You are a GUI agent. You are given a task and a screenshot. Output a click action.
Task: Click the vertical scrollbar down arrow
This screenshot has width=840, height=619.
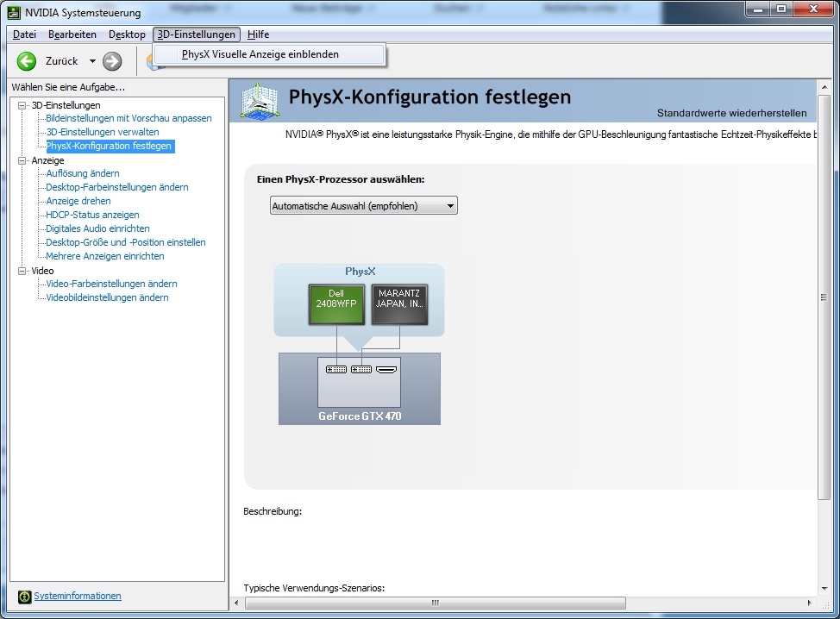click(824, 589)
